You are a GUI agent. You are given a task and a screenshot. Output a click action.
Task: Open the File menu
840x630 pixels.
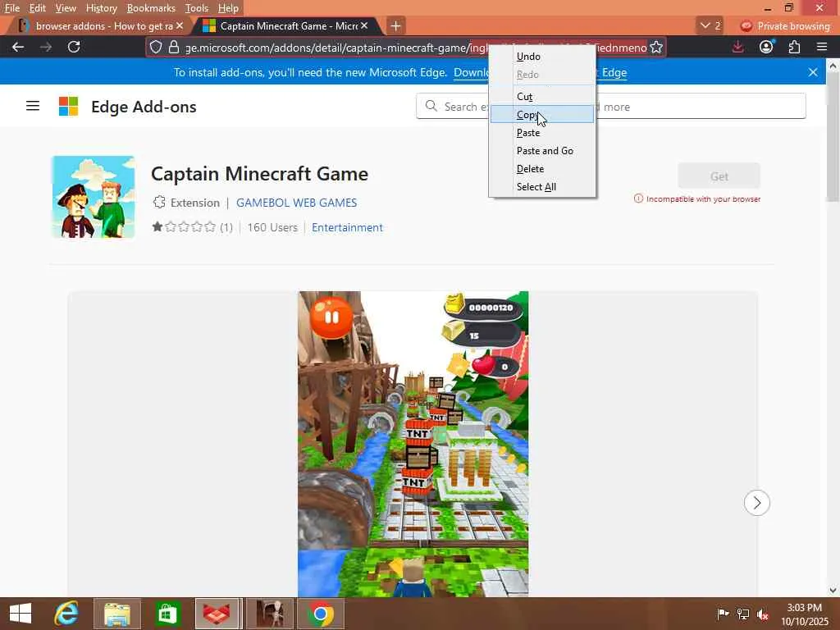click(11, 8)
